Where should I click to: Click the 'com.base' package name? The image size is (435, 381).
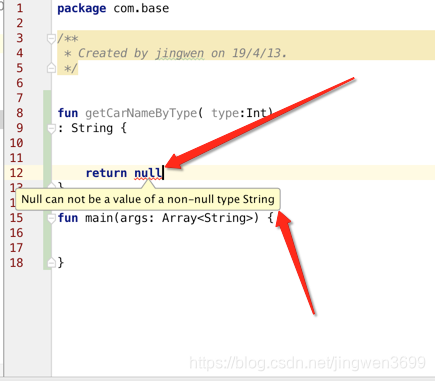141,8
